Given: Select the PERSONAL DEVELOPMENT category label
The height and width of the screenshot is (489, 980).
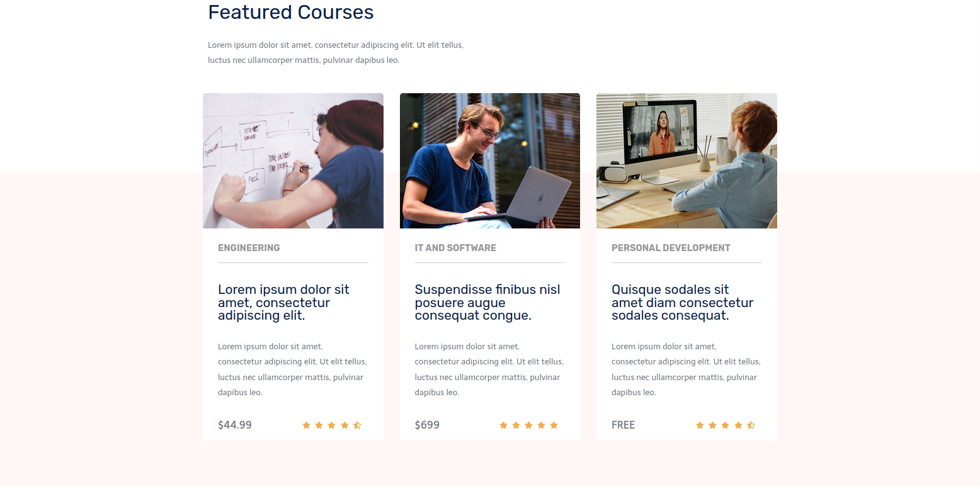Looking at the screenshot, I should click(671, 248).
